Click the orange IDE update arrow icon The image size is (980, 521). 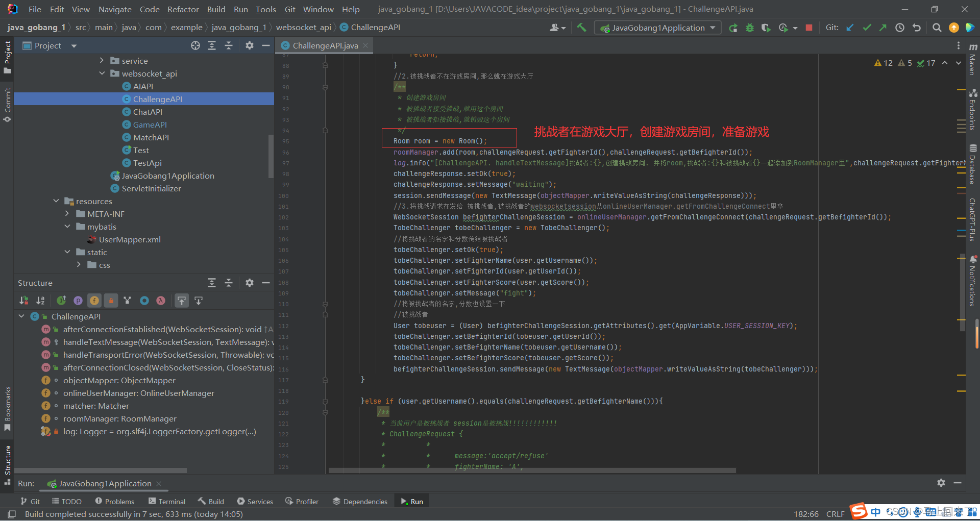953,28
